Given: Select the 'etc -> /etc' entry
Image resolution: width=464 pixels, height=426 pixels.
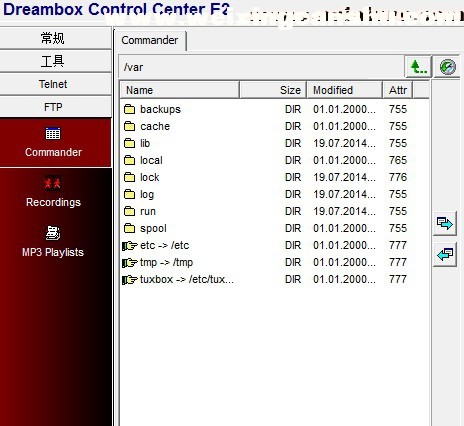Looking at the screenshot, I should point(165,245).
